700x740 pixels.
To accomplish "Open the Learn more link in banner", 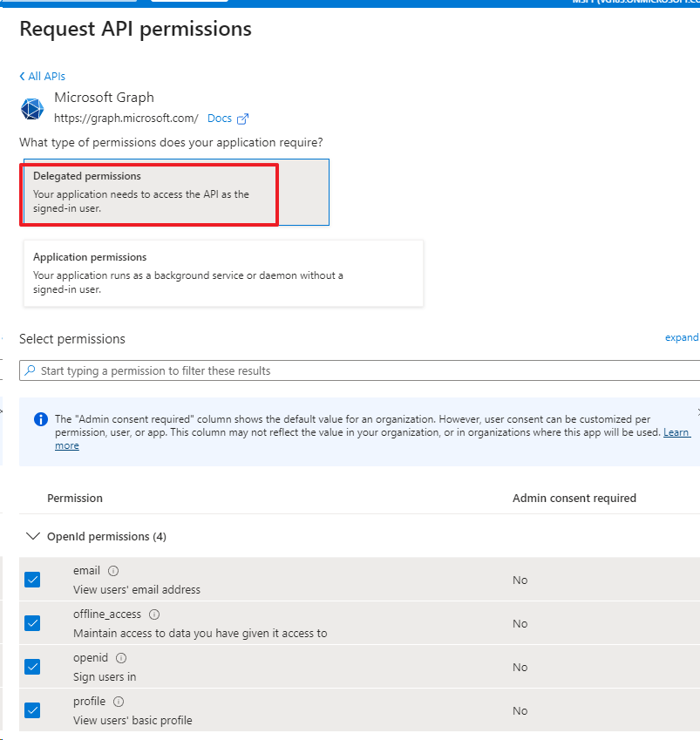I will click(676, 432).
